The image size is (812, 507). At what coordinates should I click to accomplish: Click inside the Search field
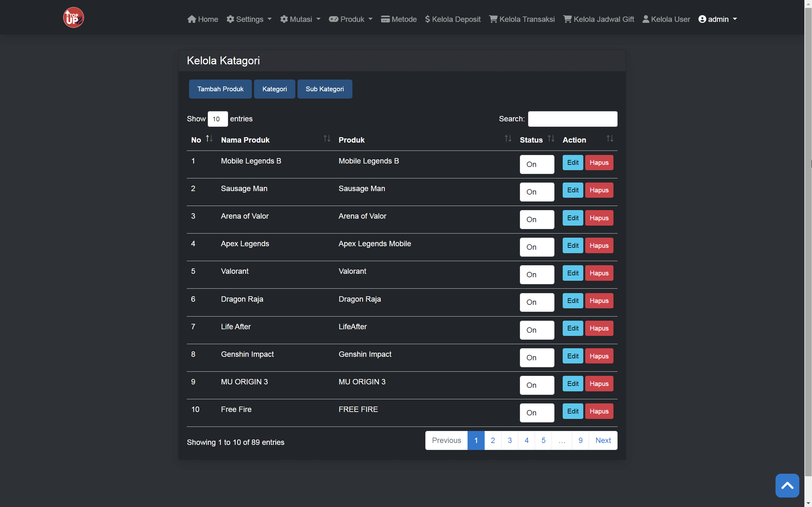[x=572, y=119]
